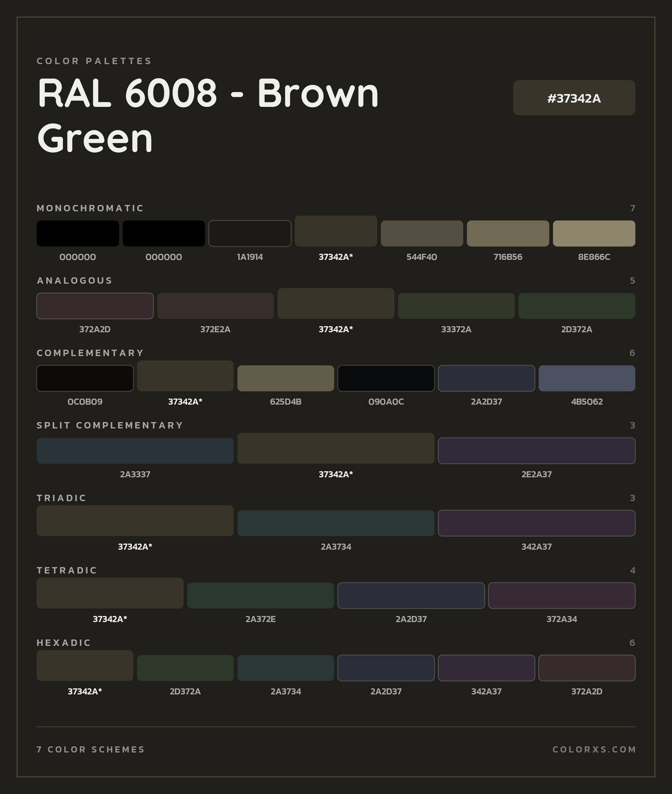
Task: Select the 1A1914 swatch in Monochromatic
Action: pyautogui.click(x=250, y=233)
